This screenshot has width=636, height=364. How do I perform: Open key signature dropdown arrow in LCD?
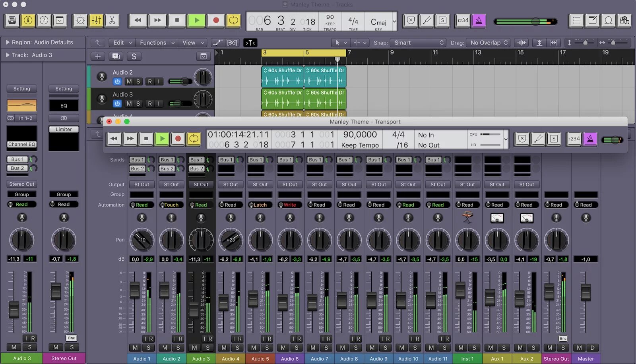pos(394,22)
